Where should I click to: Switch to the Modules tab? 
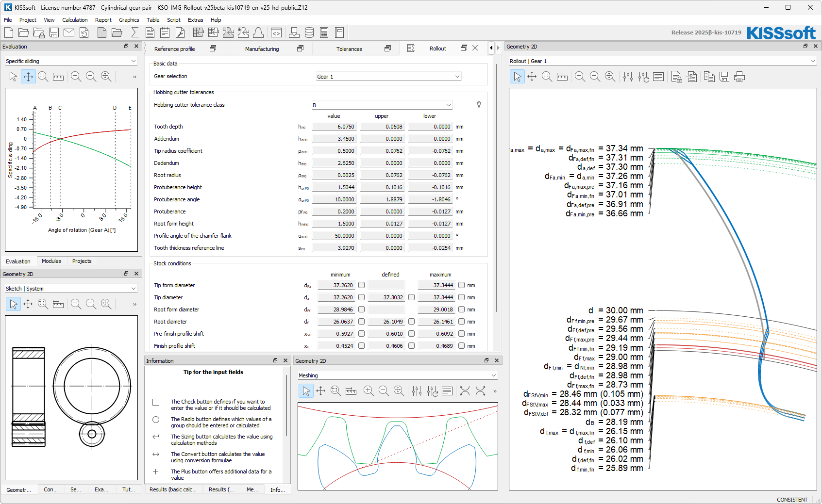click(x=51, y=261)
